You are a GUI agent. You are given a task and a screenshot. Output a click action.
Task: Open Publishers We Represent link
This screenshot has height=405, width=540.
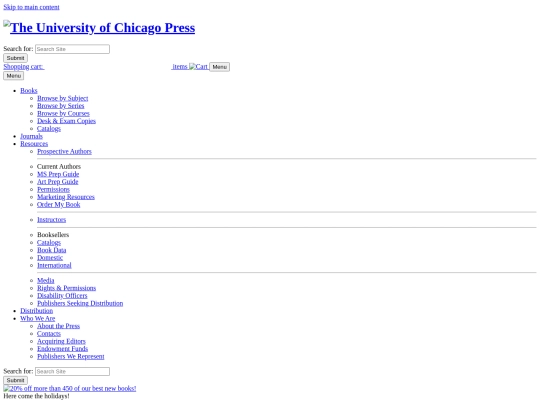coord(71,356)
